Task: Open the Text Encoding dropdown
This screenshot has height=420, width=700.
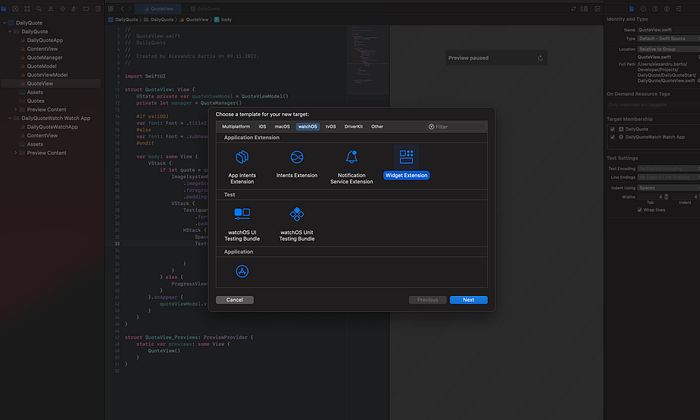Action: pyautogui.click(x=668, y=169)
